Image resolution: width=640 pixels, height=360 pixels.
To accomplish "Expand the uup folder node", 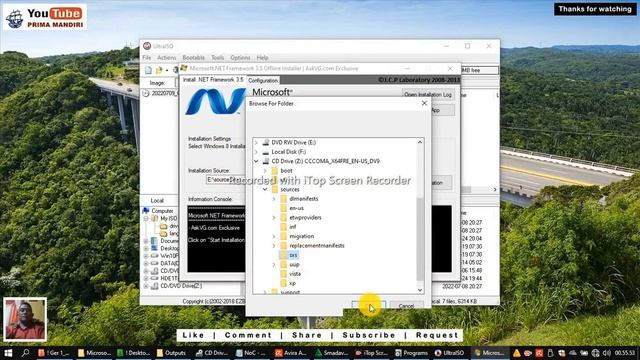I will [274, 264].
